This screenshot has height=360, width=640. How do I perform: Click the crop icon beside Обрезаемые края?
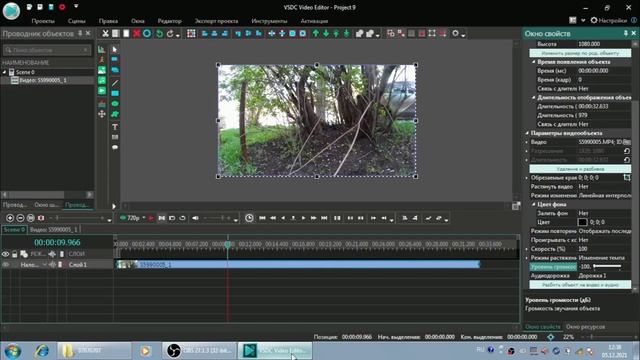tap(627, 178)
